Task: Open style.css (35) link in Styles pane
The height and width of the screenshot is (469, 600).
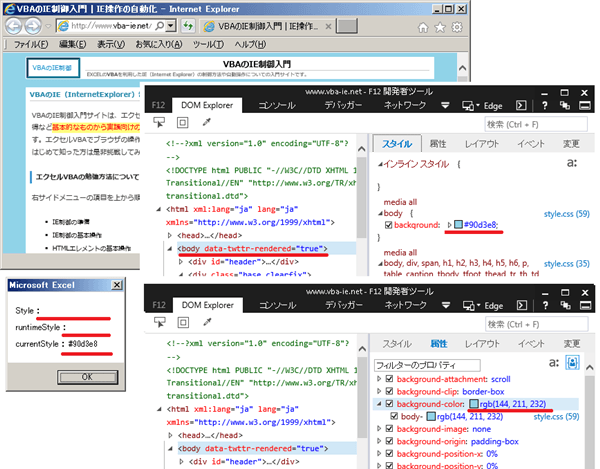Action: click(x=567, y=264)
